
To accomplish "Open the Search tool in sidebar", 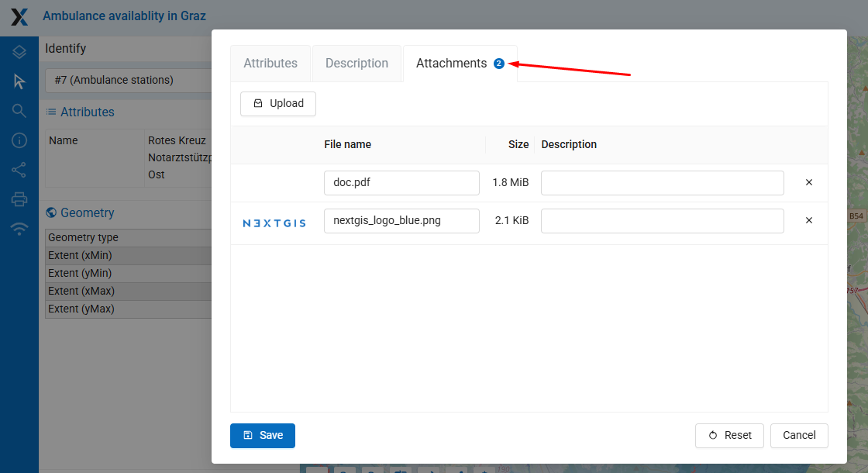I will point(19,111).
